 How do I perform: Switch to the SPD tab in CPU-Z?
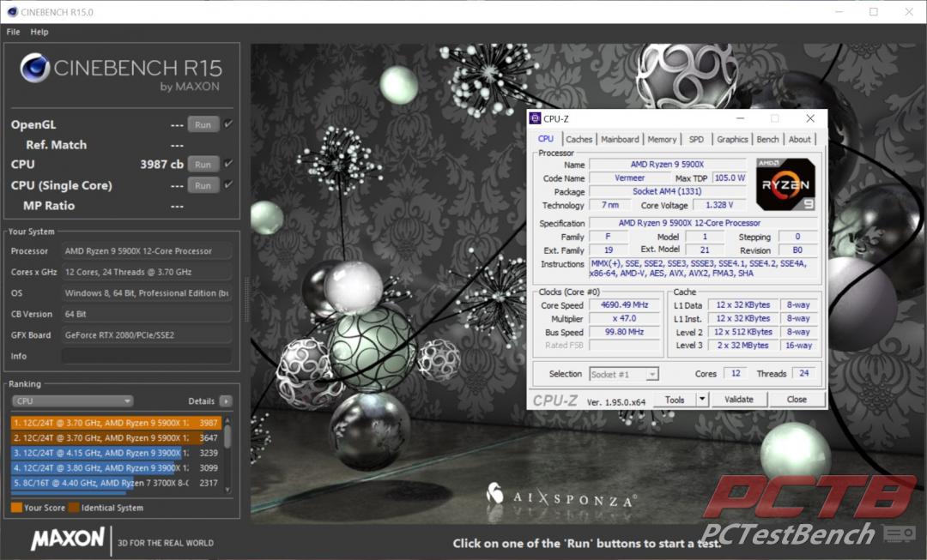[x=696, y=140]
